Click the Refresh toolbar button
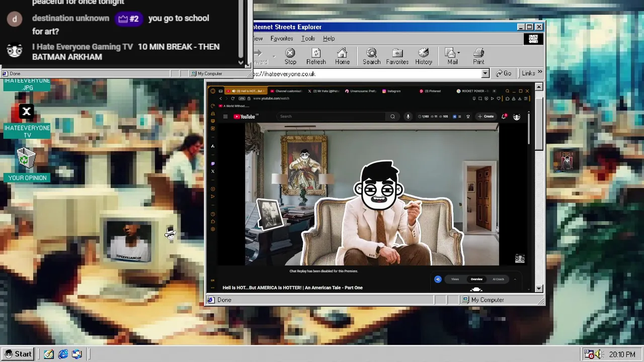This screenshot has height=362, width=644. [x=316, y=57]
